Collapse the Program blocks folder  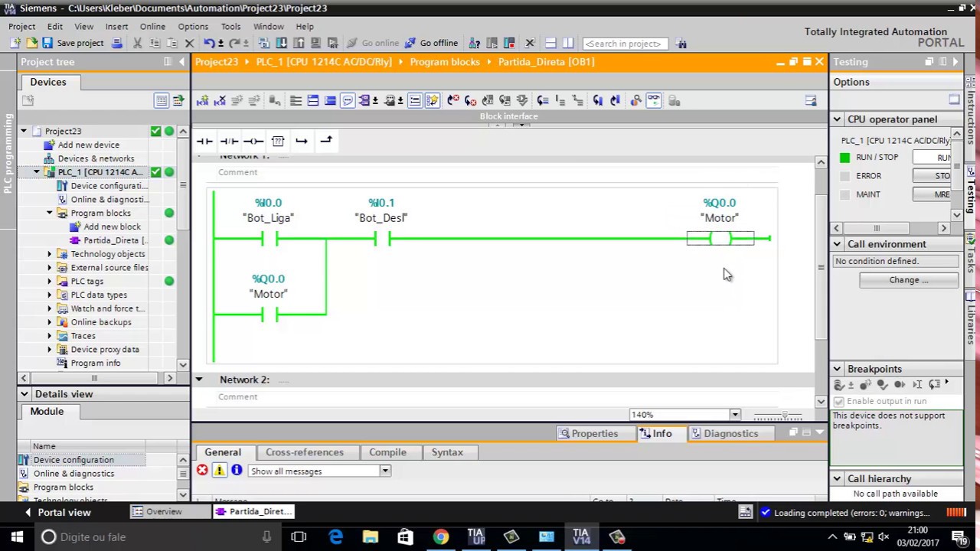[50, 213]
